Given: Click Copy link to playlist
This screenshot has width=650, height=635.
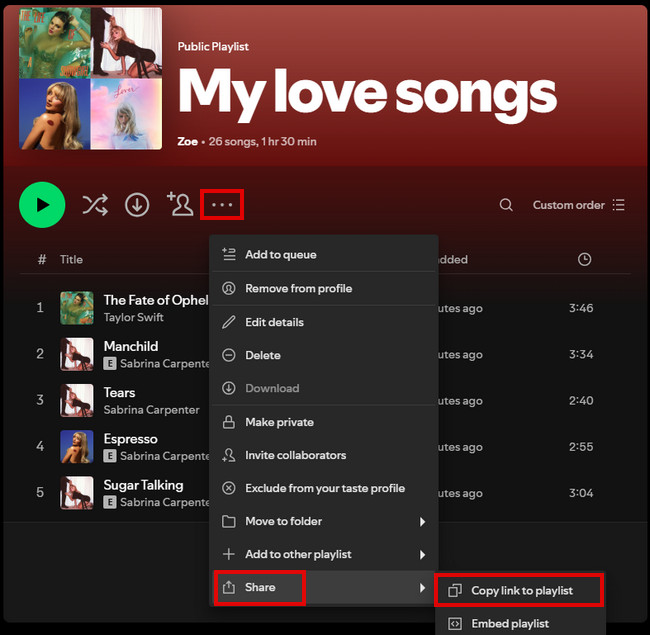Looking at the screenshot, I should [519, 590].
